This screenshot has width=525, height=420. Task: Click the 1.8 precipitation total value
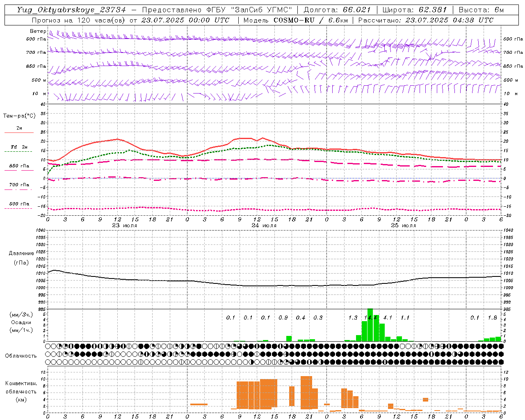tap(492, 317)
